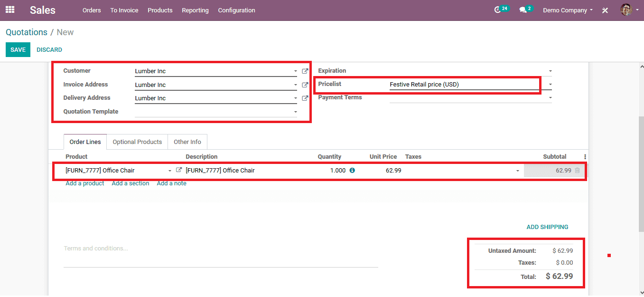Click the Description column header
644x297 pixels.
coord(202,157)
